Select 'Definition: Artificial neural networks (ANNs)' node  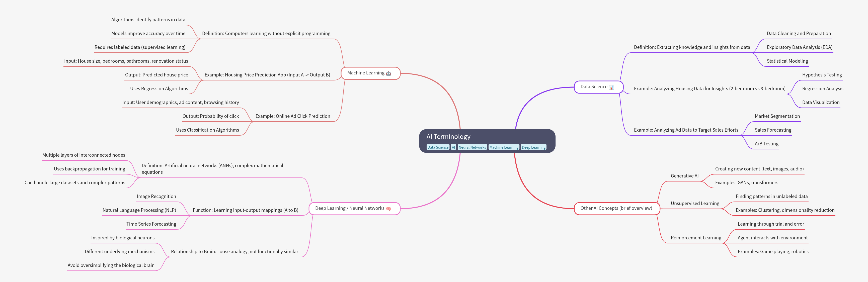point(212,169)
